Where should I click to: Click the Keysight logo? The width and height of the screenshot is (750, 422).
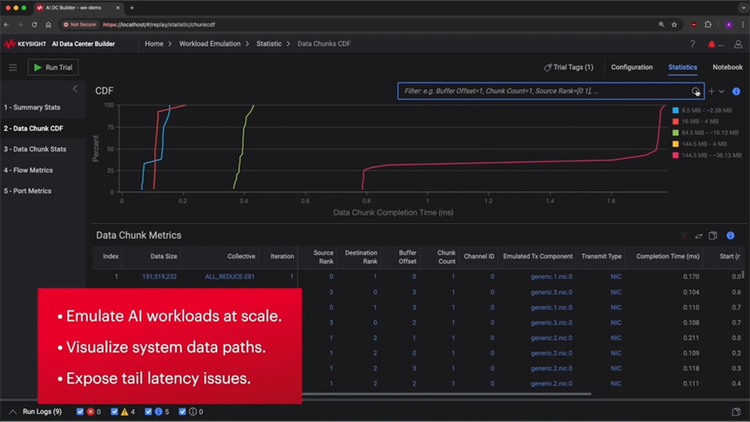(x=25, y=44)
